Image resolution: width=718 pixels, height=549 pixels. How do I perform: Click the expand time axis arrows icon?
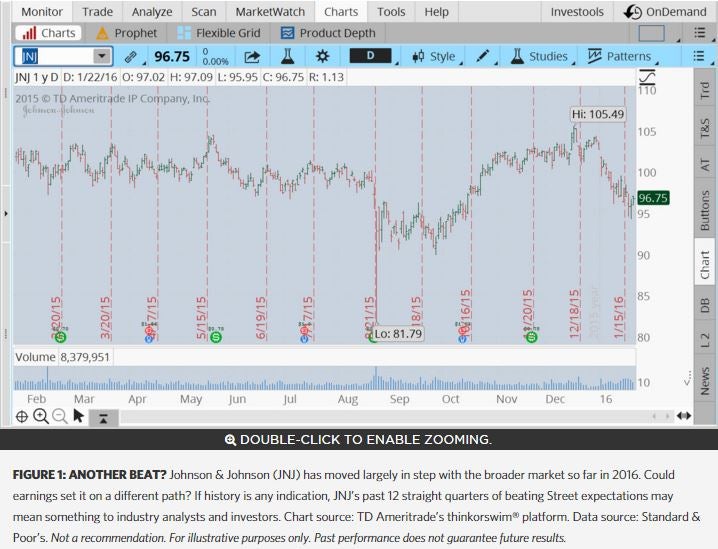click(684, 416)
